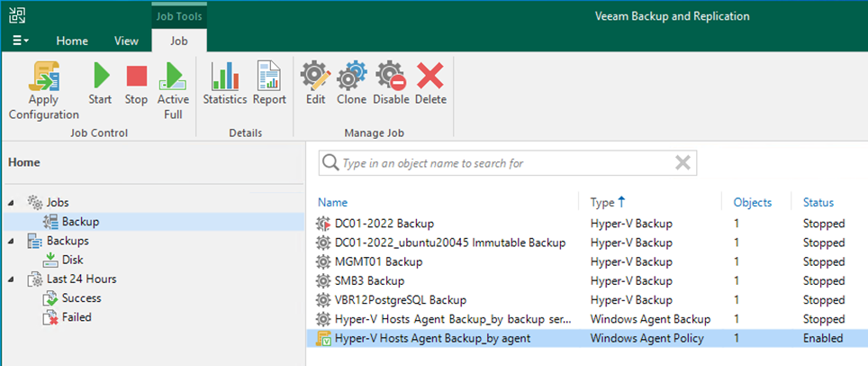Click the Failed red cross icon

tap(50, 317)
